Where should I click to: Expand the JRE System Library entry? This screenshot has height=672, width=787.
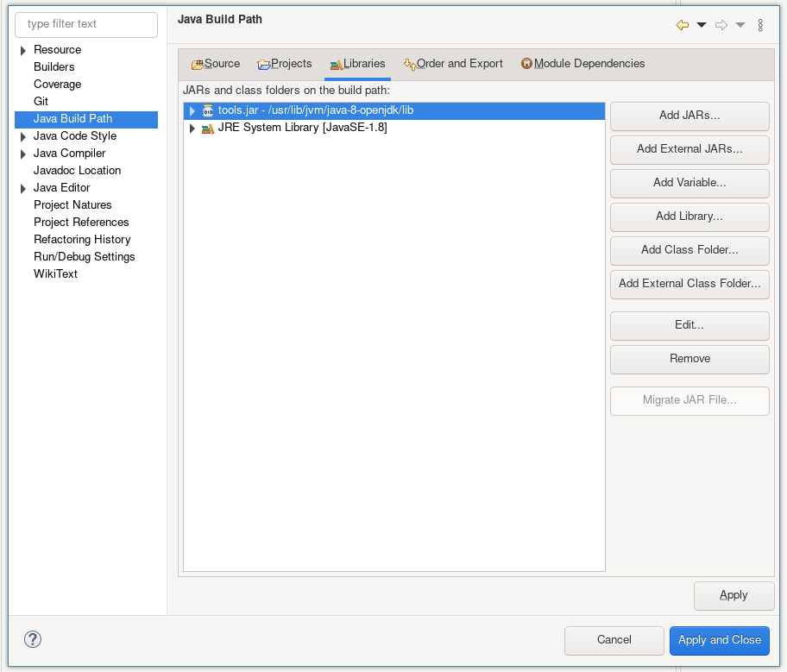point(192,129)
